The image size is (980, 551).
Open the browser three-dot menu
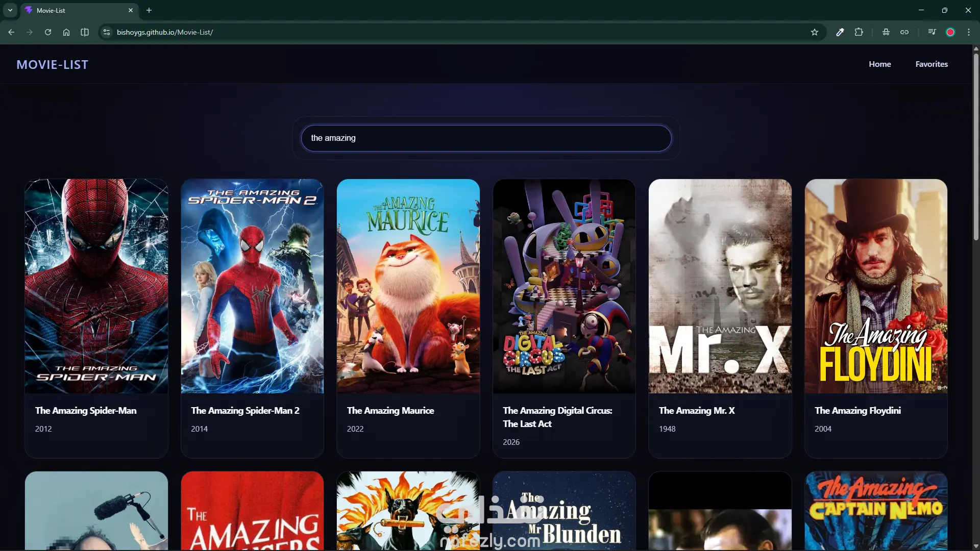969,32
